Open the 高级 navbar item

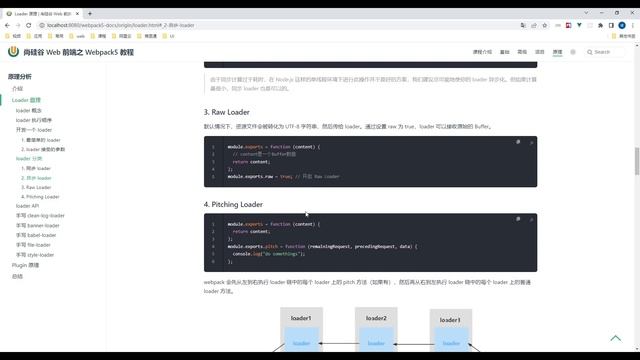[522, 52]
